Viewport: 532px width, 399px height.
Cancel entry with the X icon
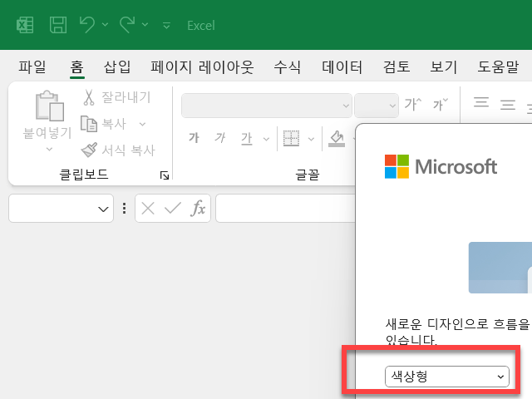pos(148,209)
